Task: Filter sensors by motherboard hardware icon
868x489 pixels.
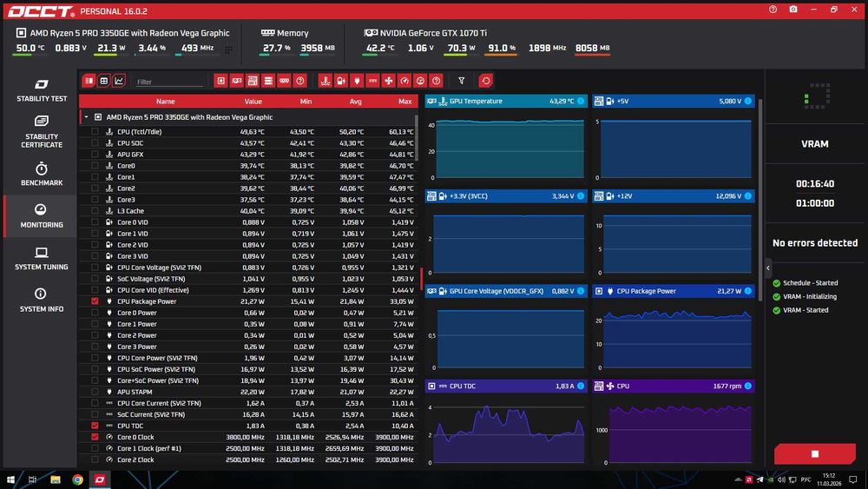Action: click(x=253, y=81)
